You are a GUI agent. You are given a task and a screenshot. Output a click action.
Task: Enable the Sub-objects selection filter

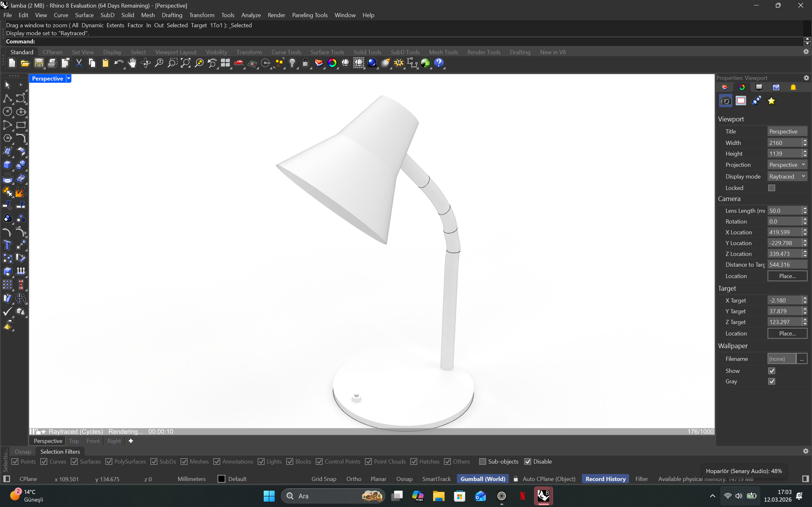tap(483, 462)
